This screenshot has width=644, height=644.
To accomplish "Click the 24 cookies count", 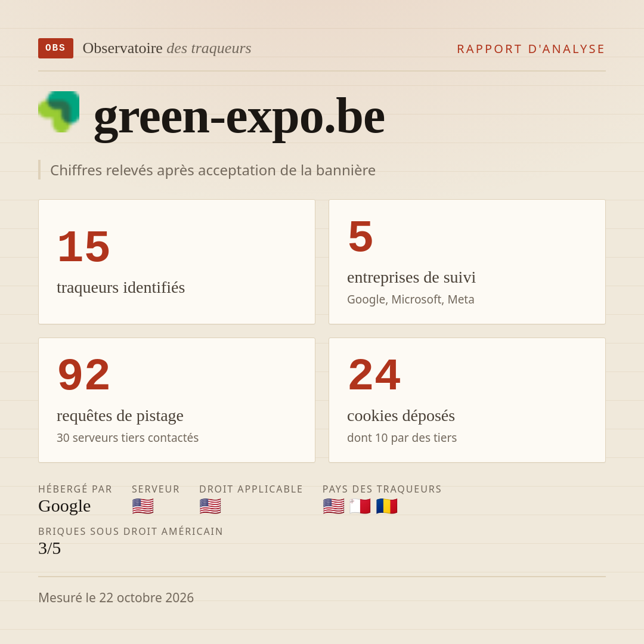I will coord(374,374).
